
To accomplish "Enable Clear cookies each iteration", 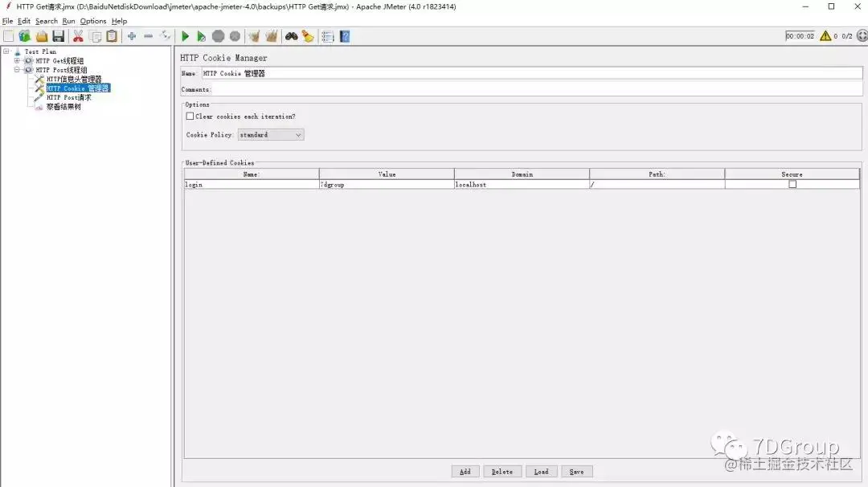I will coord(190,117).
